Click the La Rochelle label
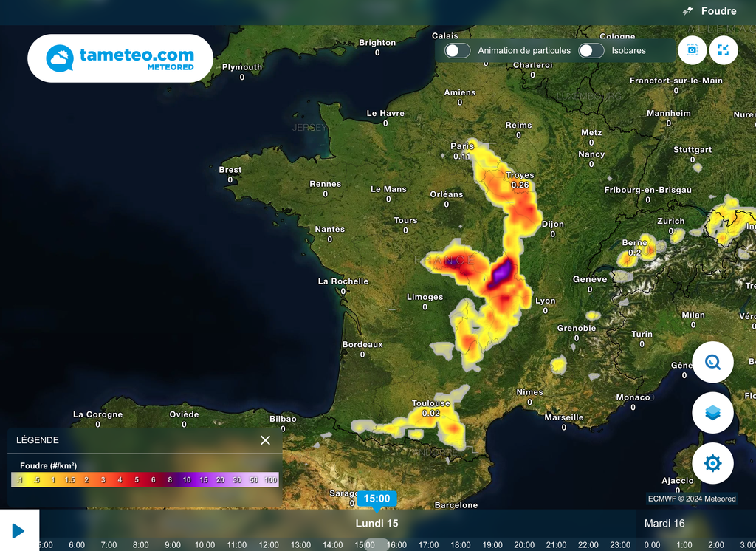 [343, 281]
